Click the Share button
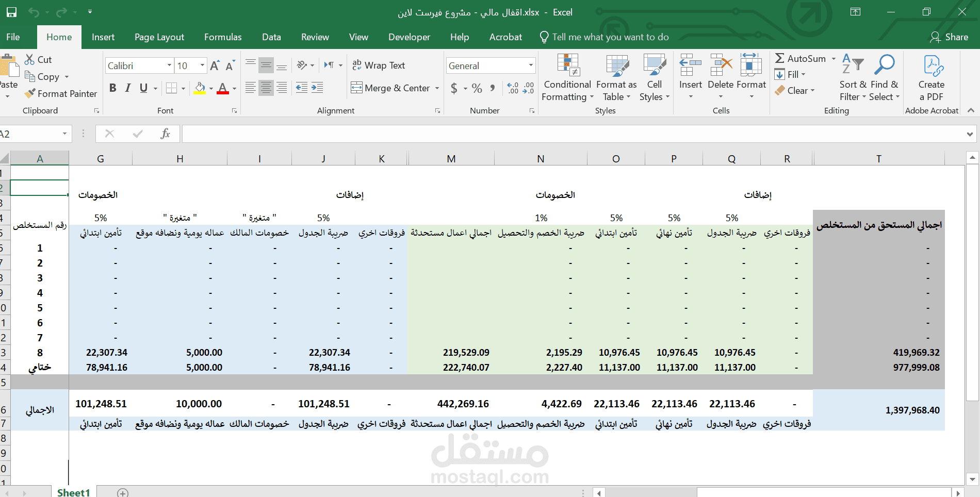980x497 pixels. click(950, 37)
